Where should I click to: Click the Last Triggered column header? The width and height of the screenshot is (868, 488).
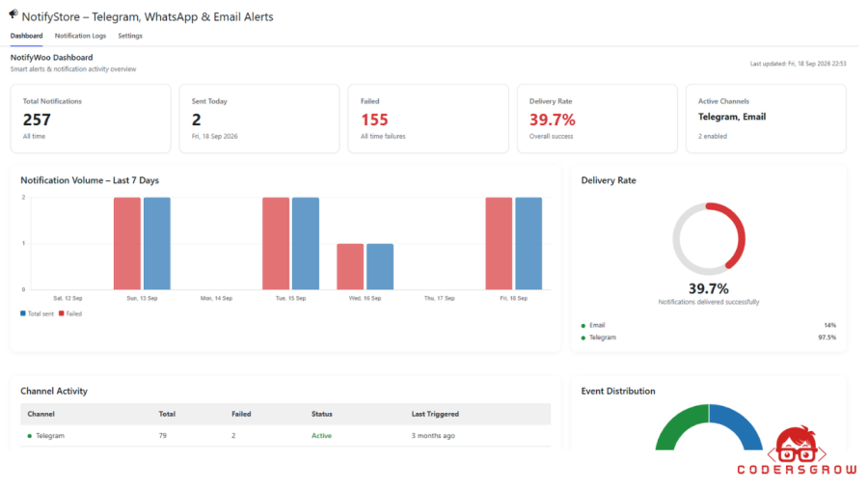pyautogui.click(x=435, y=414)
